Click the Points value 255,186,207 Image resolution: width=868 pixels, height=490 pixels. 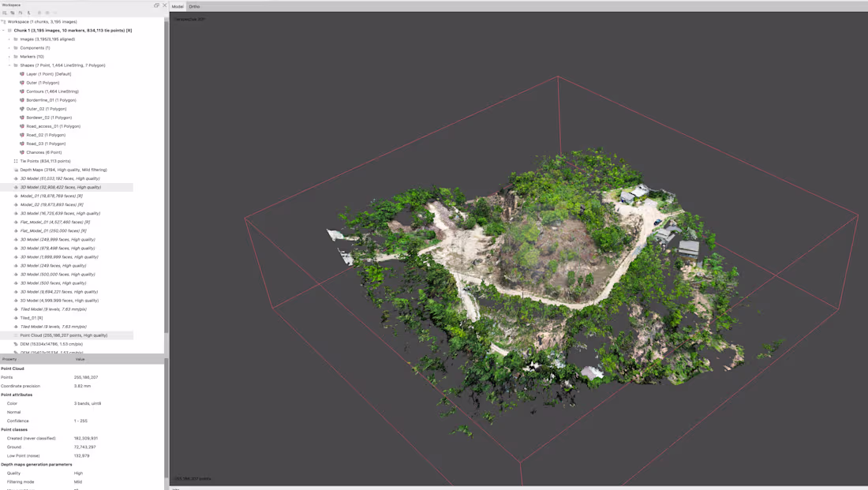[86, 378]
